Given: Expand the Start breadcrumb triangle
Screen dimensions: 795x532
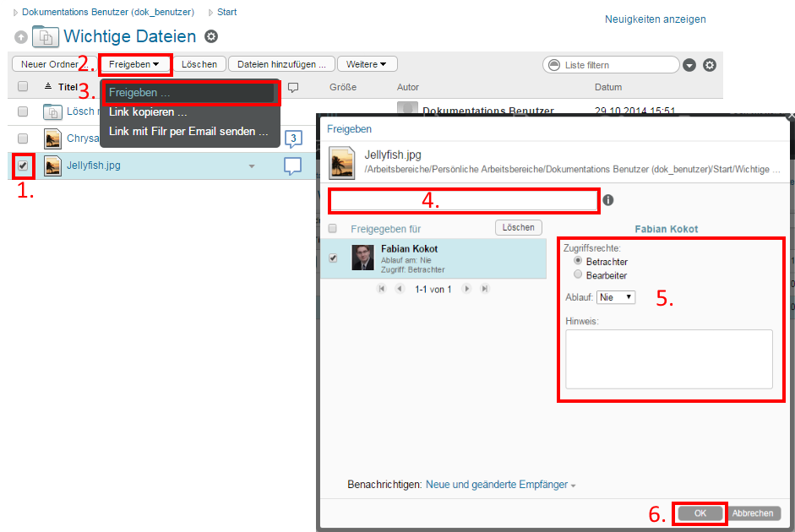Looking at the screenshot, I should [210, 13].
